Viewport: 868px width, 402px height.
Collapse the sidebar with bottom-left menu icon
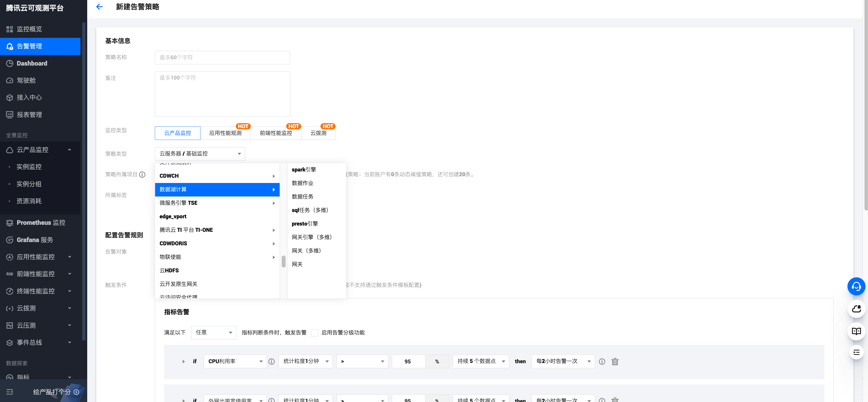click(10, 392)
